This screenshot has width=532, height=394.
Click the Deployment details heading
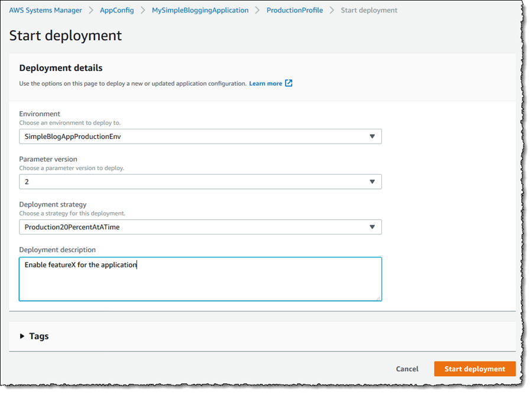(x=61, y=68)
